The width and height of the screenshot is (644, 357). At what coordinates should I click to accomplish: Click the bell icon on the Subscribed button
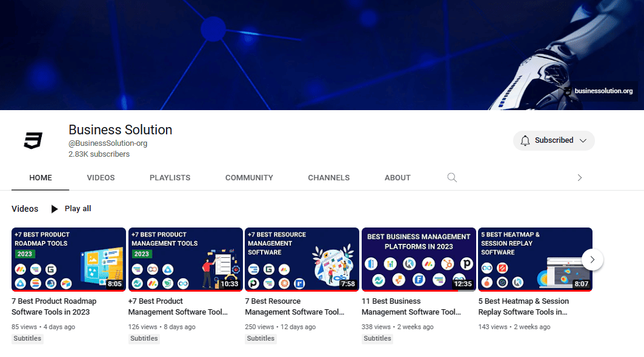coord(525,140)
